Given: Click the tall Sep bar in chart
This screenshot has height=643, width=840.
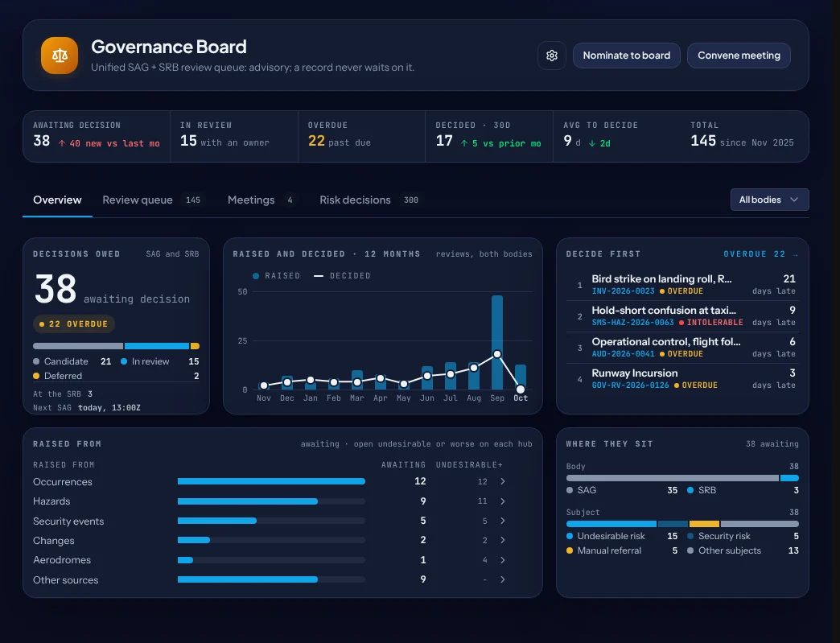Looking at the screenshot, I should coord(497,342).
